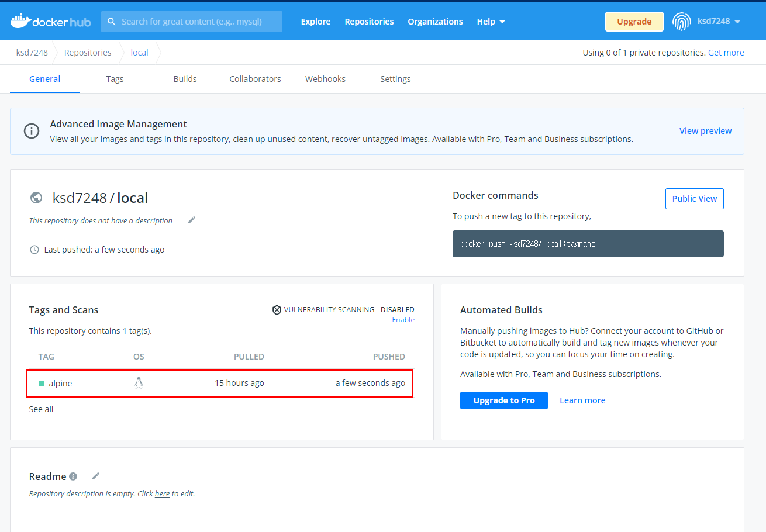Click the PUSHED column header

tap(389, 357)
